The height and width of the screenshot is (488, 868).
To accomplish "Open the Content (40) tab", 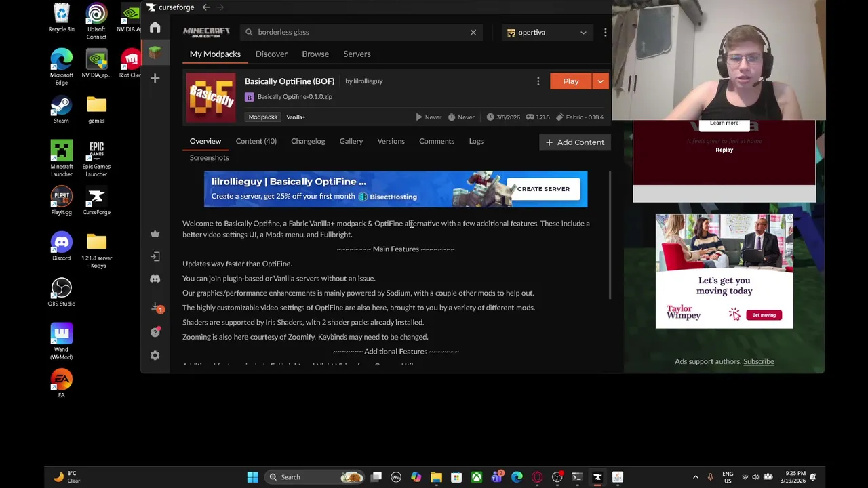I will tap(256, 141).
